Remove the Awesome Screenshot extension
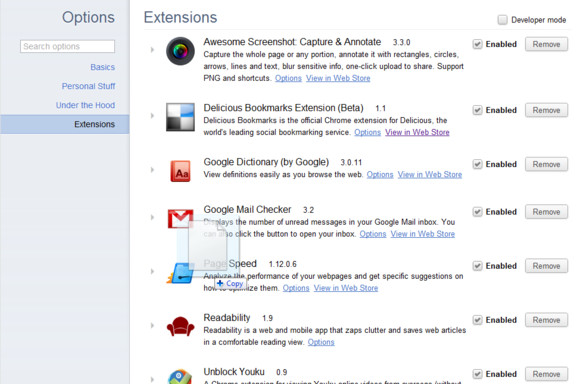 546,44
